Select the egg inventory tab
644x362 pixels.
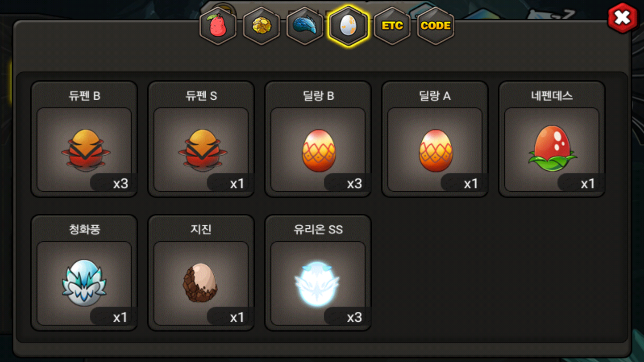tap(348, 26)
